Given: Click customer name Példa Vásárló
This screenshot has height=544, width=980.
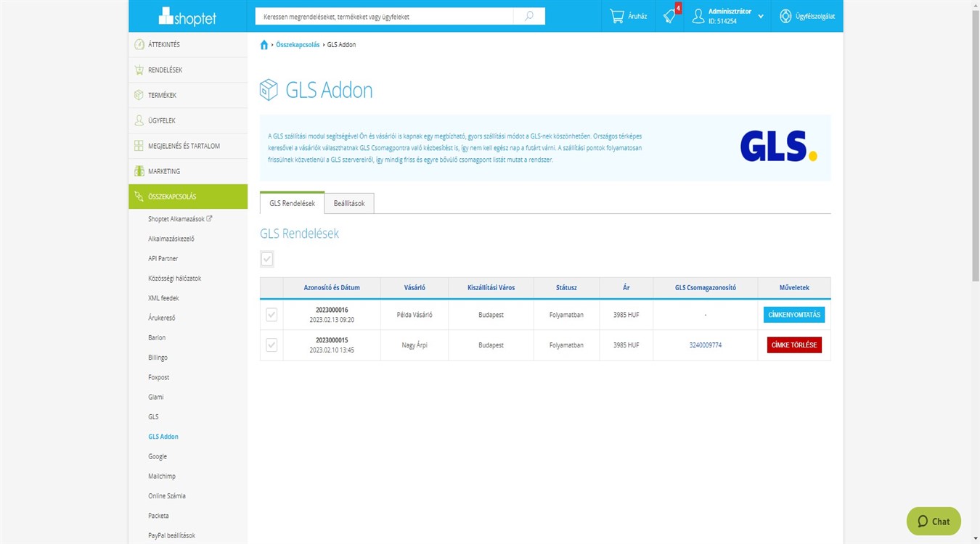Looking at the screenshot, I should (x=415, y=315).
